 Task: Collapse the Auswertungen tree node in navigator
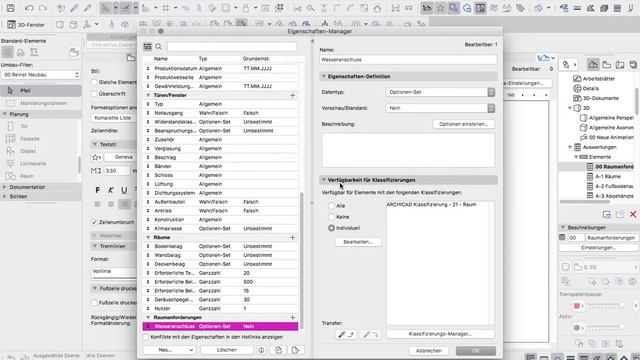pos(570,147)
